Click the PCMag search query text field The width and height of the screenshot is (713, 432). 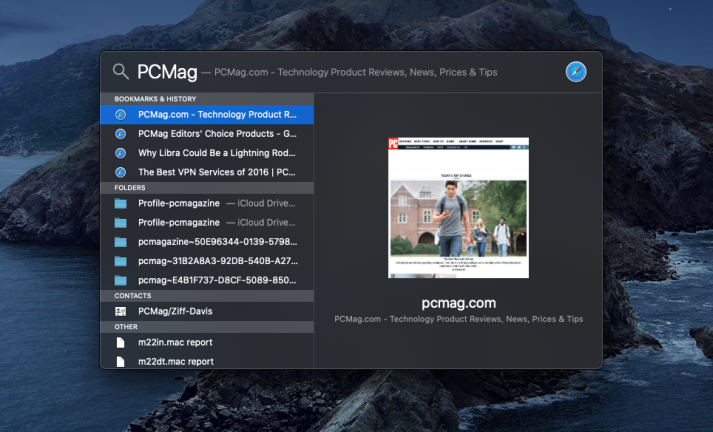click(167, 72)
